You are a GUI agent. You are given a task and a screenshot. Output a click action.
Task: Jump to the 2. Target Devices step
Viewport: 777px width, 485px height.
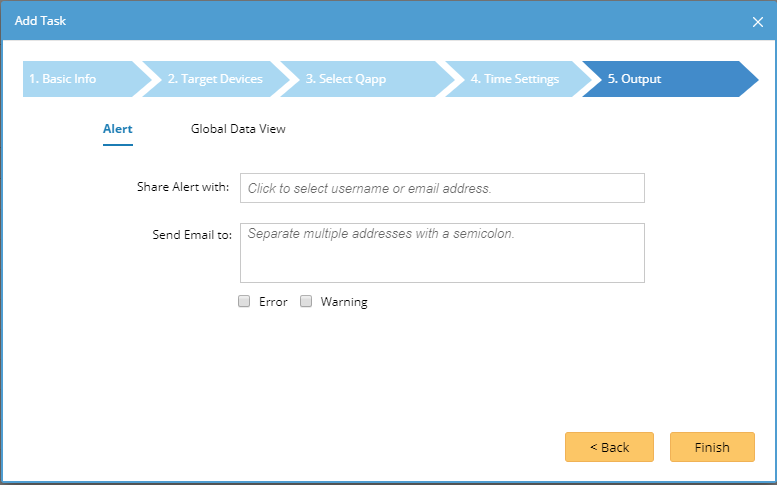point(215,79)
